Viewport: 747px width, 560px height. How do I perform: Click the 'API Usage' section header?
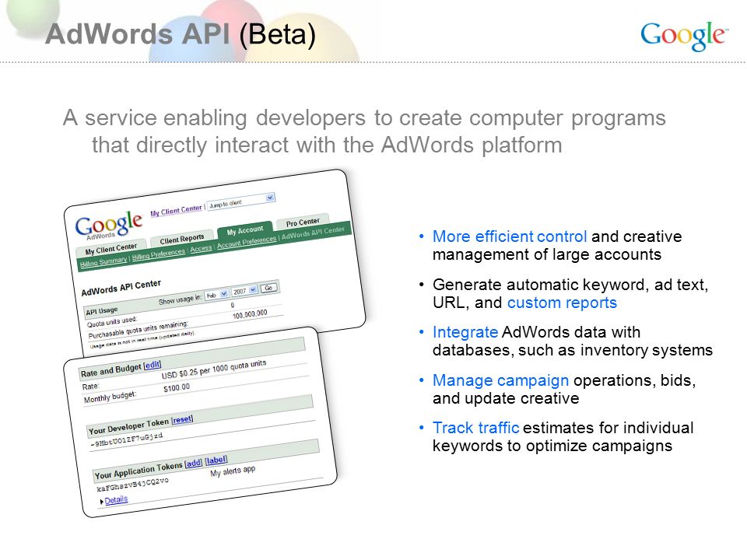101,311
